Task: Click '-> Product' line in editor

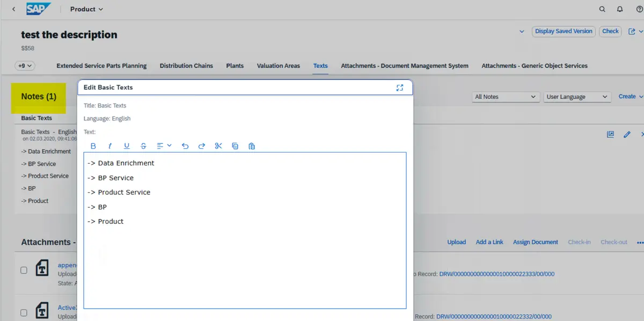Action: point(106,221)
